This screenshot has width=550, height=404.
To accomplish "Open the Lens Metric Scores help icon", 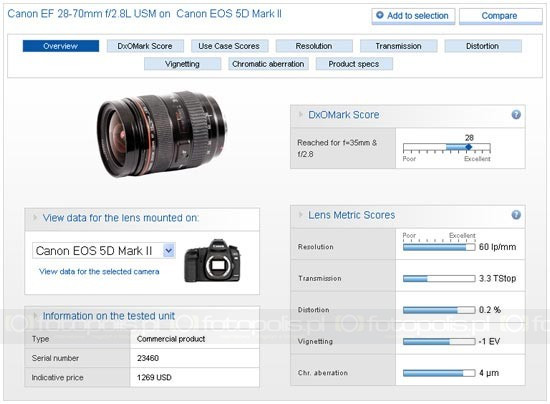I will pos(516,215).
